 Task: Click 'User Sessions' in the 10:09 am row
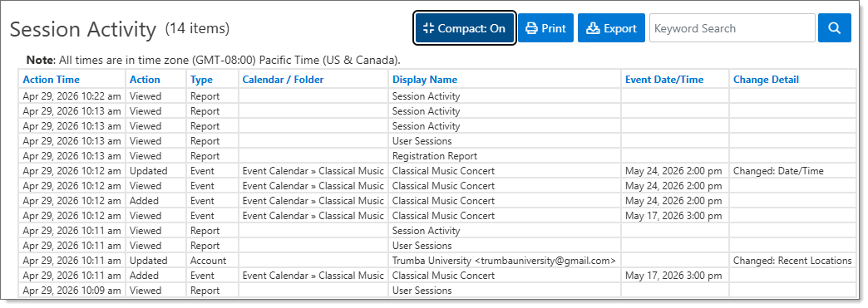[x=422, y=291]
